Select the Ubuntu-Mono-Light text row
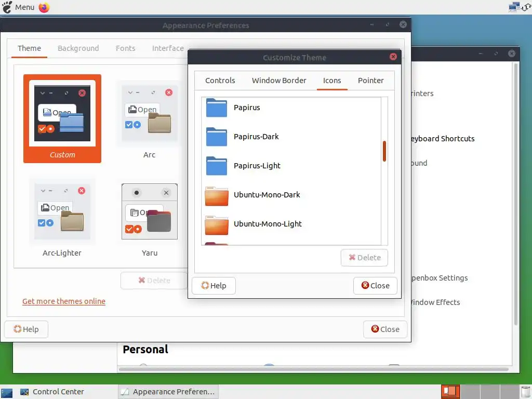532x399 pixels. tap(268, 224)
